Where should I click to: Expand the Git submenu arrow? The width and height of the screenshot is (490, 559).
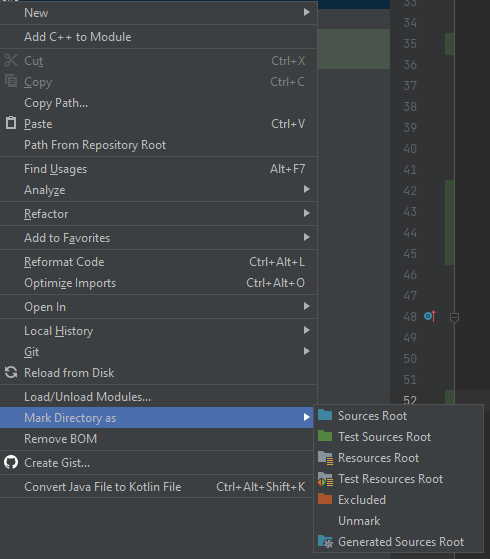[x=306, y=351]
